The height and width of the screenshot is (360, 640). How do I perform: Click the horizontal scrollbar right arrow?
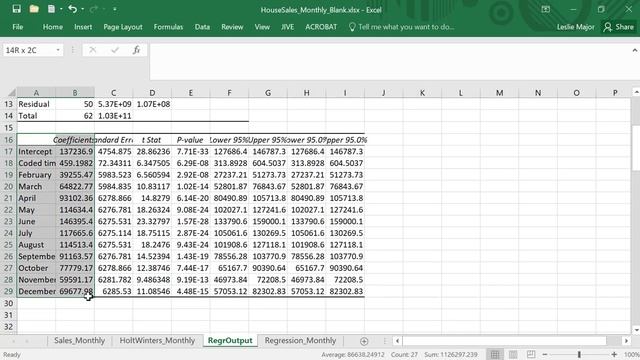click(626, 341)
